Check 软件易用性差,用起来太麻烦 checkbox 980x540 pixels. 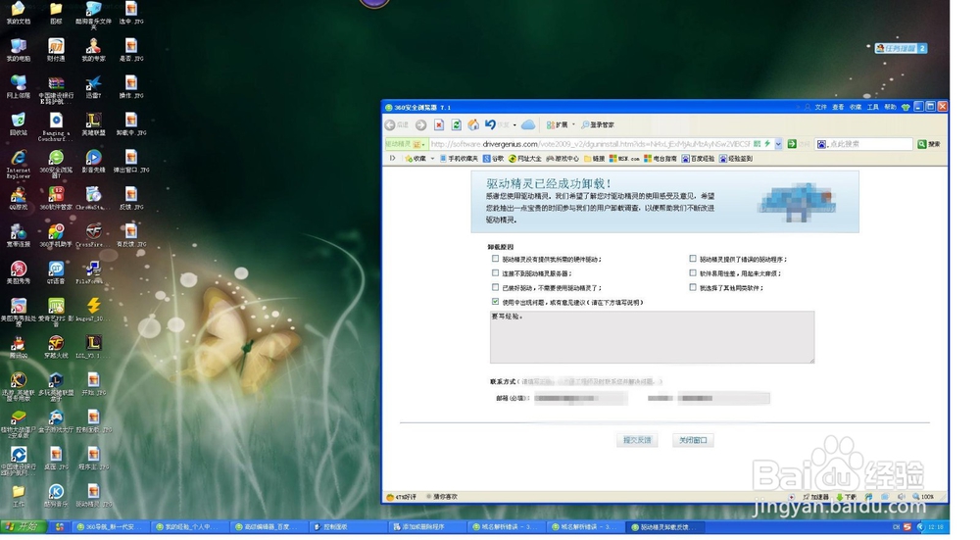pyautogui.click(x=693, y=272)
